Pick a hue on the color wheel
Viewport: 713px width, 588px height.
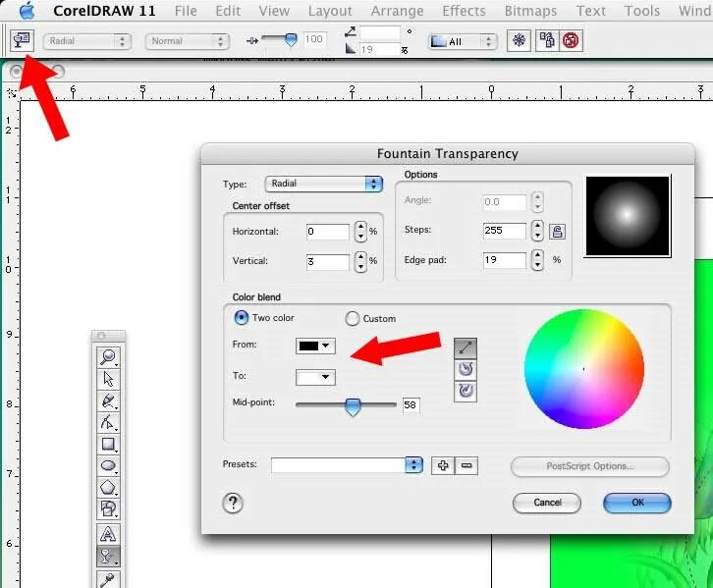pos(584,369)
